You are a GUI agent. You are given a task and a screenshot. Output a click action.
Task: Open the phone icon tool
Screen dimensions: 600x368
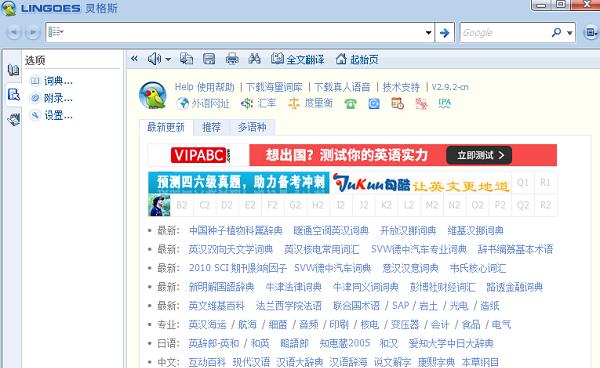tap(350, 104)
